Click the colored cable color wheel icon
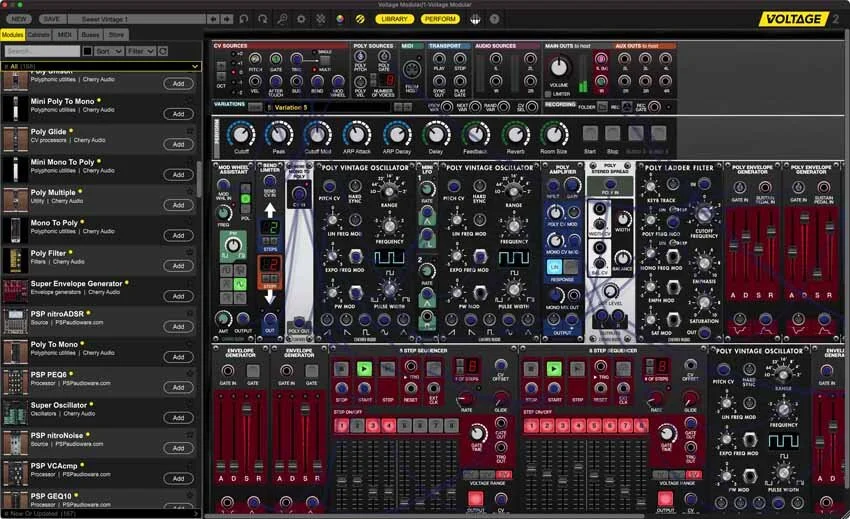This screenshot has height=519, width=850. pyautogui.click(x=340, y=19)
